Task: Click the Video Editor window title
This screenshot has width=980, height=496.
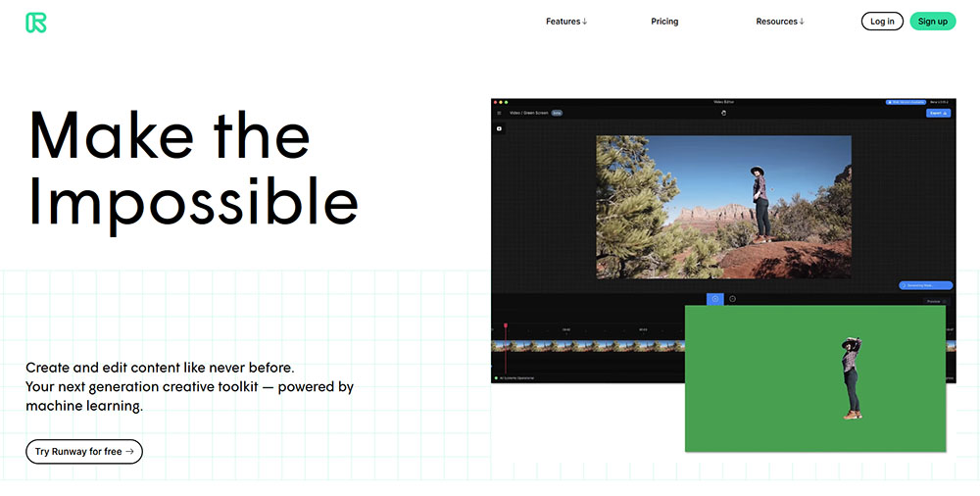Action: pos(724,102)
